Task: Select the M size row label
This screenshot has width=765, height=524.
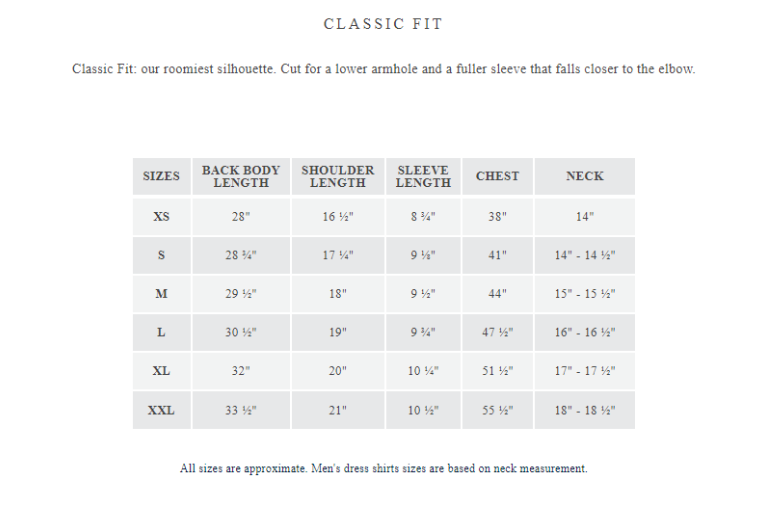Action: (161, 294)
